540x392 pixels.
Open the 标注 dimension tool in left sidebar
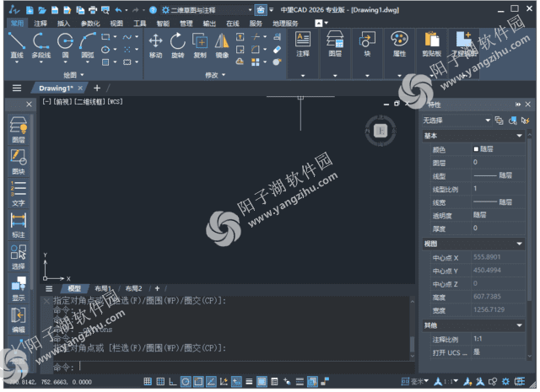(19, 225)
